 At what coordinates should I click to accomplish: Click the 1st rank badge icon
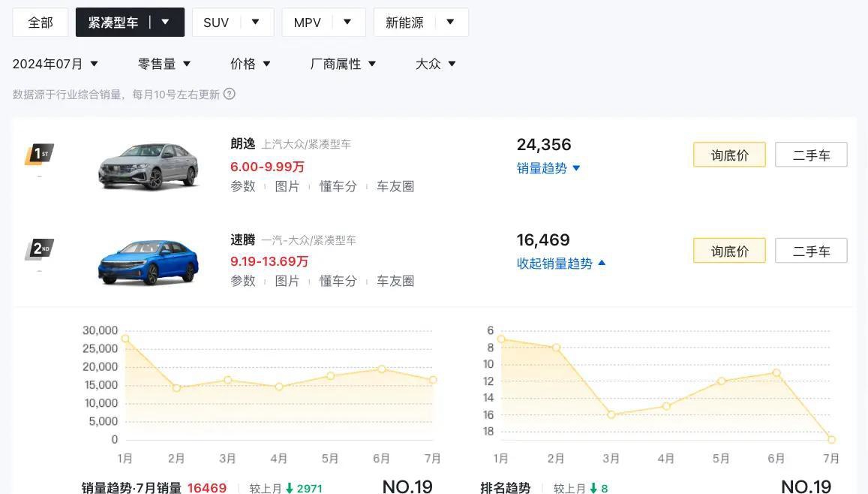[x=39, y=154]
